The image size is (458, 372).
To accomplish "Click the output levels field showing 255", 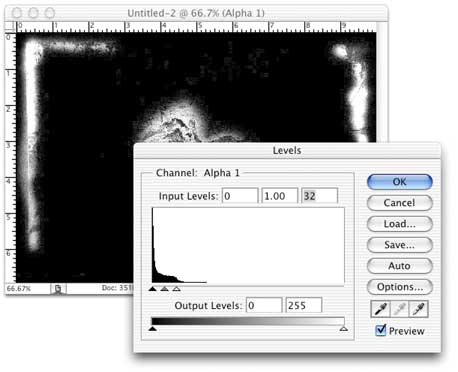I will (304, 305).
